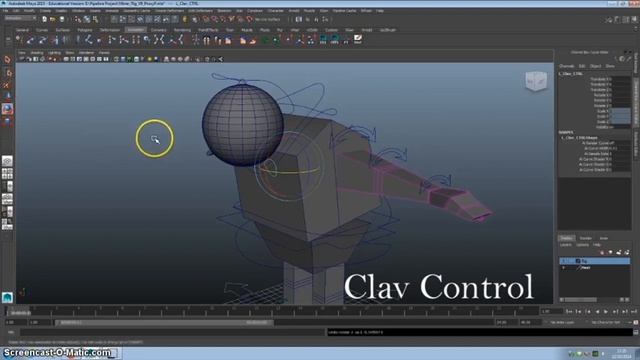Select the highlighted Rotate tool
Image resolution: width=640 pixels, height=360 pixels.
point(7,109)
